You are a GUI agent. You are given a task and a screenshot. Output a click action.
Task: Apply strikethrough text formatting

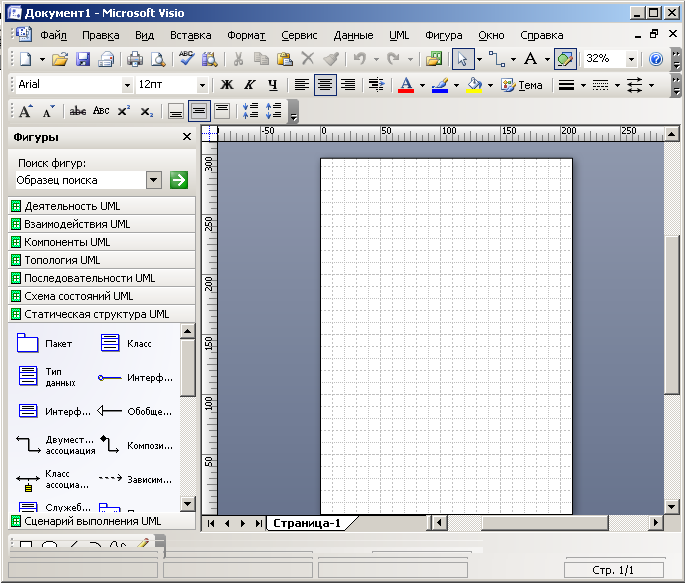[x=78, y=111]
